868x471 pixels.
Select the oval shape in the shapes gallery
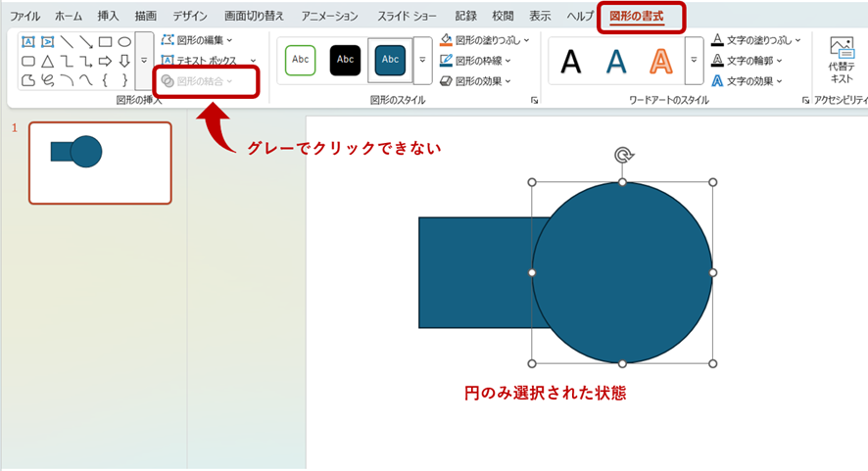click(x=124, y=42)
